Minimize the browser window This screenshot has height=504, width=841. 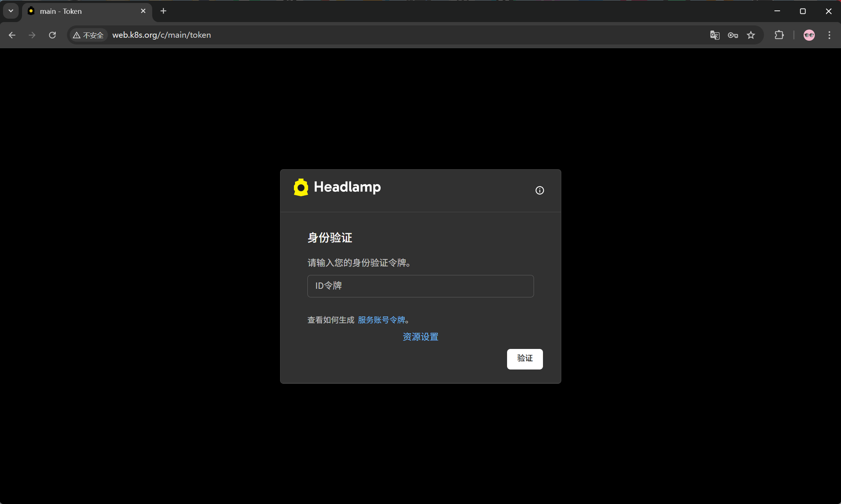pyautogui.click(x=777, y=11)
